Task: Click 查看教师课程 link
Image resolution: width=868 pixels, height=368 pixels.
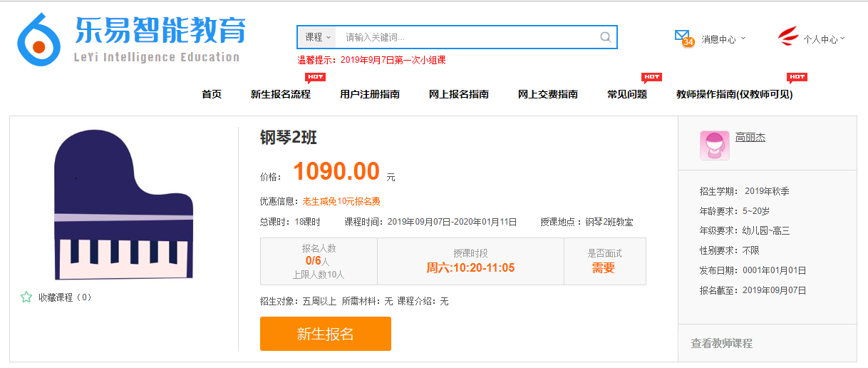Action: [x=721, y=344]
